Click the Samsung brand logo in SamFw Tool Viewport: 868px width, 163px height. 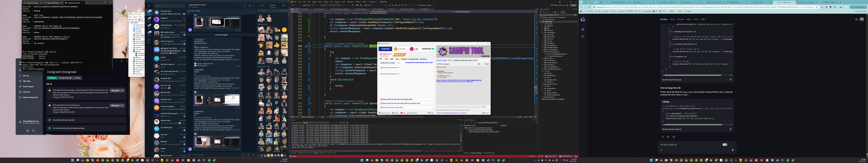[386, 49]
